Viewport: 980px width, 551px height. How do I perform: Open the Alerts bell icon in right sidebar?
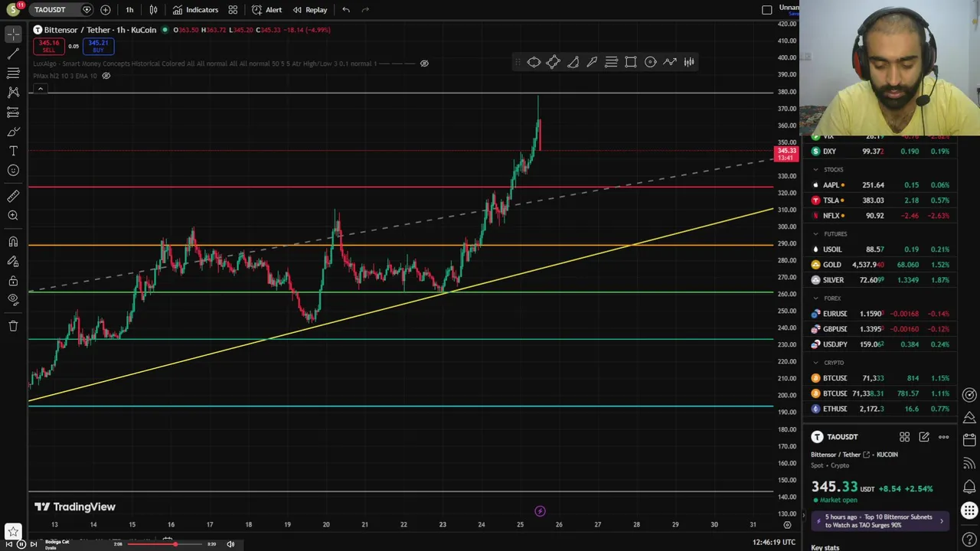969,486
